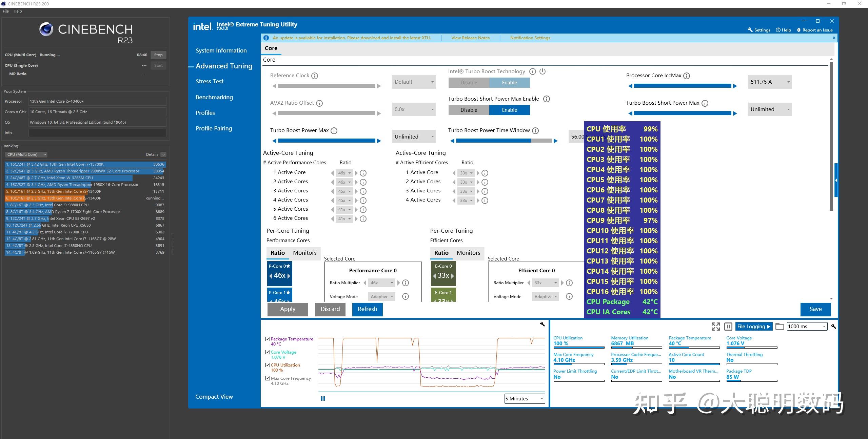Set Intel Turbo Boost Technology to Enable
868x439 pixels.
(509, 83)
